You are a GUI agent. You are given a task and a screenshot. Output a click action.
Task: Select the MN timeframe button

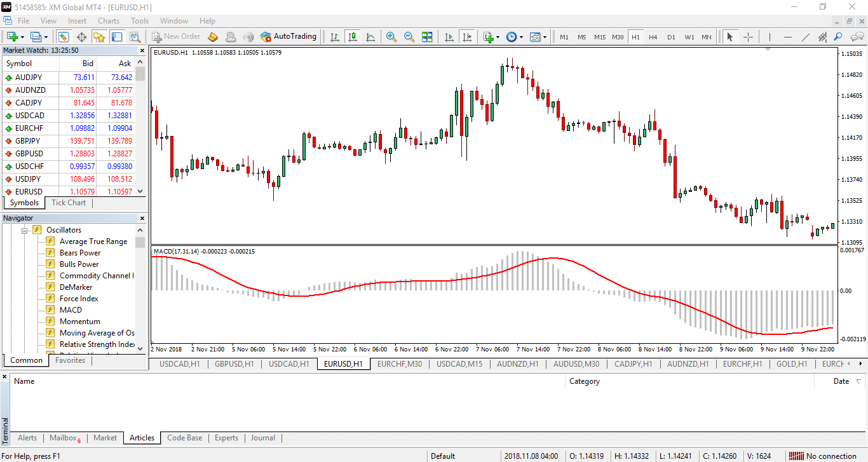click(x=707, y=37)
